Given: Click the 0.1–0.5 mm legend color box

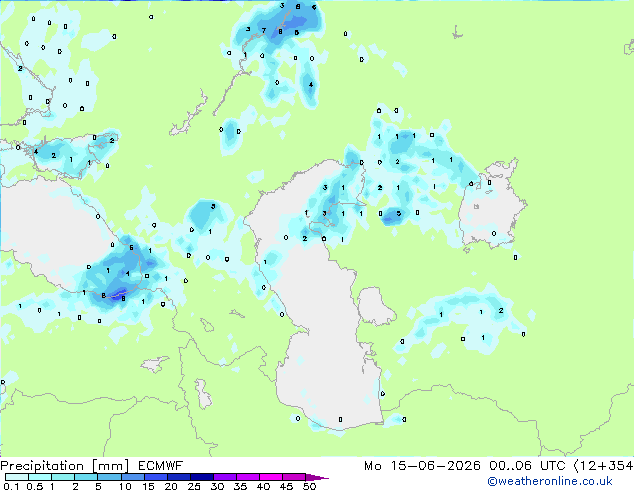Looking at the screenshot, I should click(x=17, y=477).
